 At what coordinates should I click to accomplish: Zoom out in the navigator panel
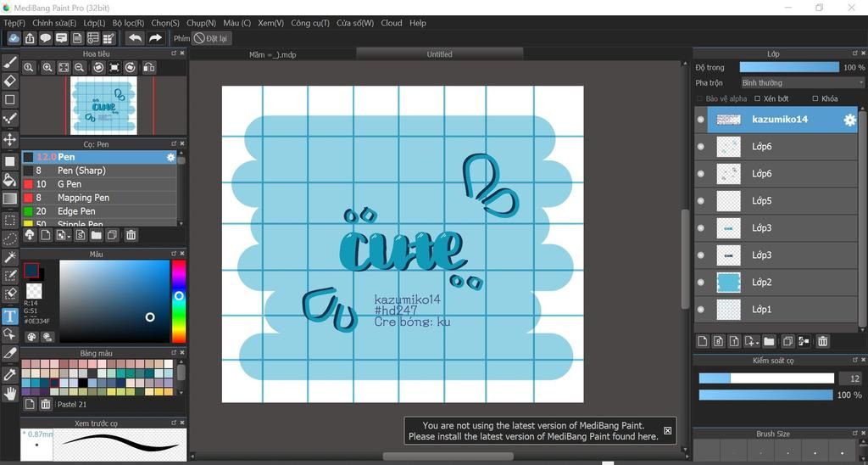click(x=79, y=68)
